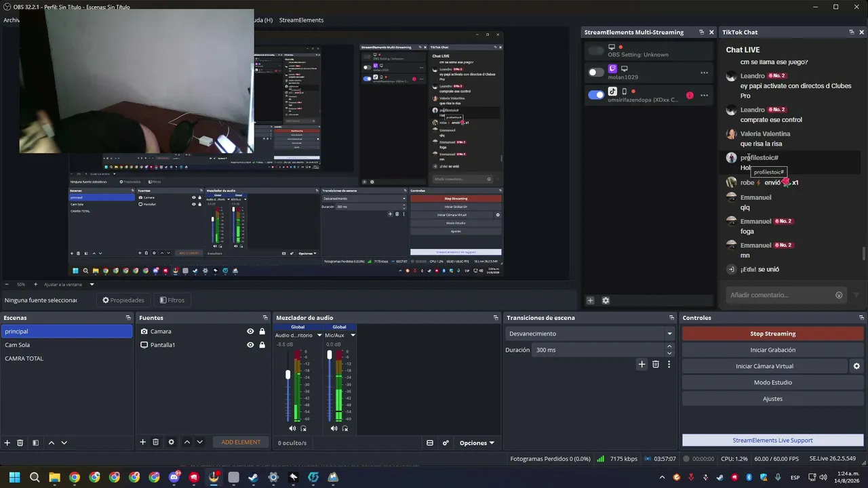
Task: Open StreamElements Live Support link
Action: click(x=772, y=440)
